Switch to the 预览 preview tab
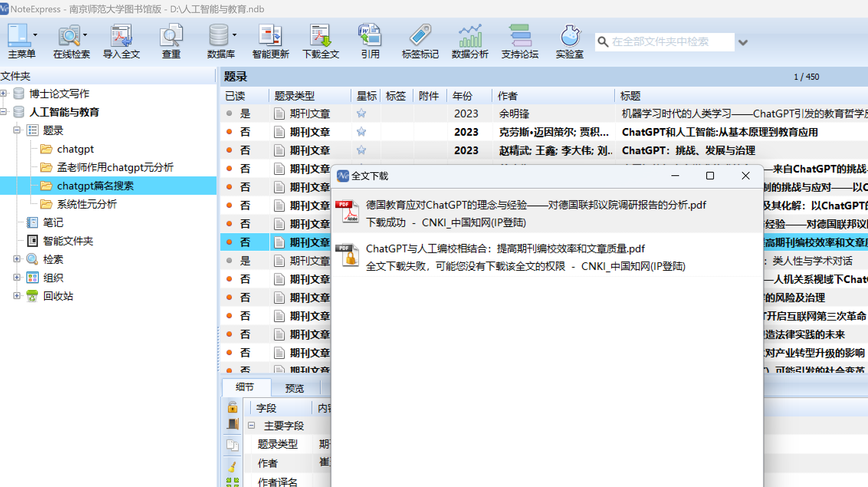The image size is (868, 487). 295,388
